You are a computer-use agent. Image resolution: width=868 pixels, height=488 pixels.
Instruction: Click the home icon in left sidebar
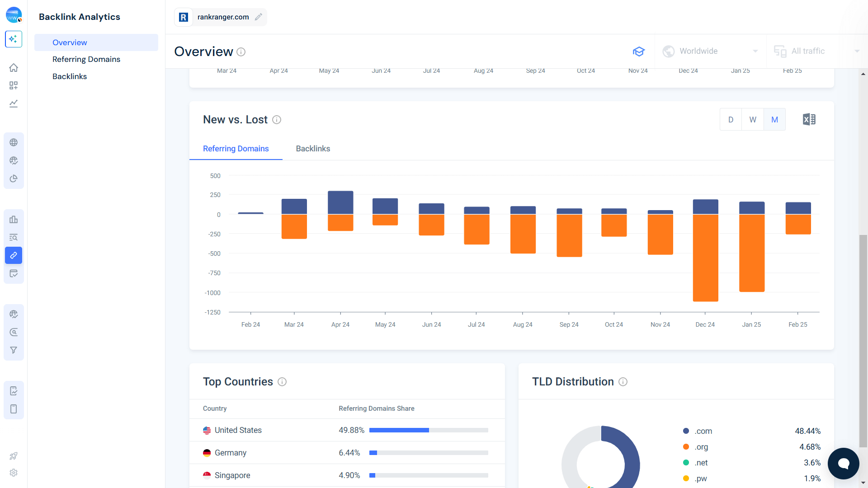[x=14, y=68]
